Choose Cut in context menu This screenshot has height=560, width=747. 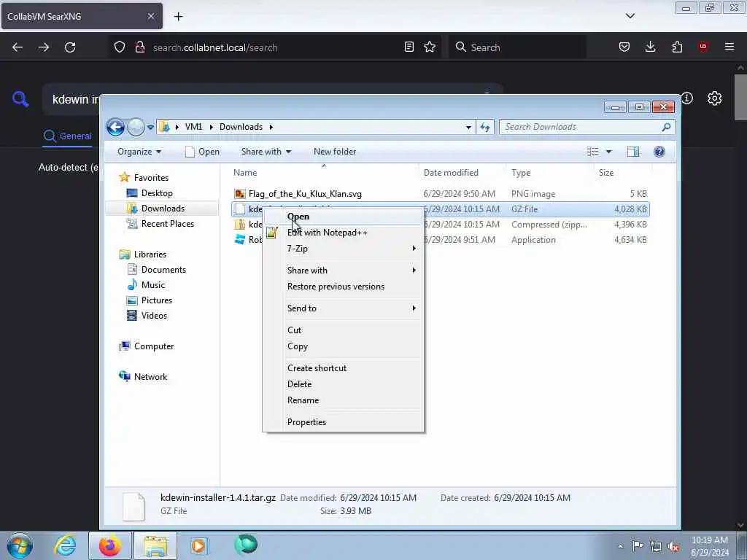pos(343,330)
